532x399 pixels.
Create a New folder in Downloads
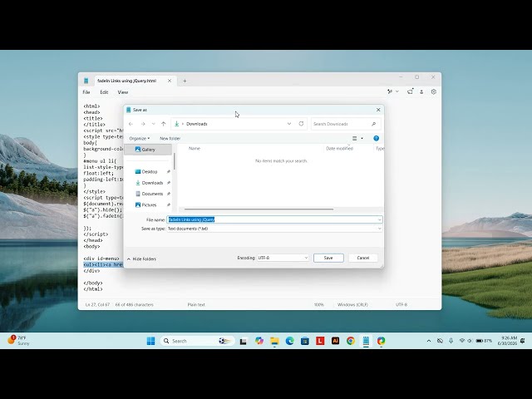pyautogui.click(x=170, y=139)
